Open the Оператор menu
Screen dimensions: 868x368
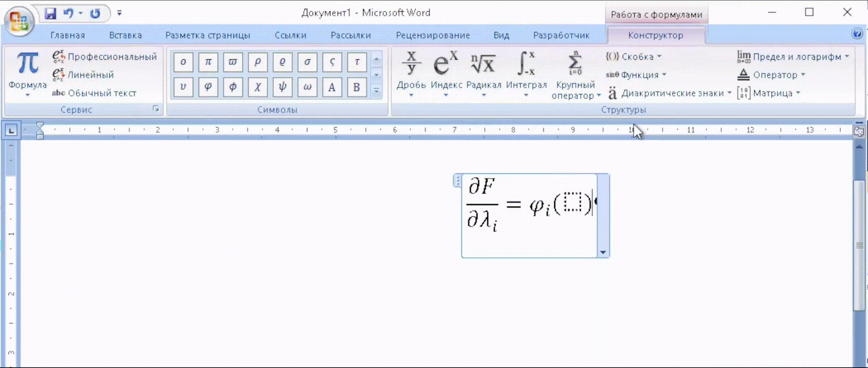click(771, 75)
